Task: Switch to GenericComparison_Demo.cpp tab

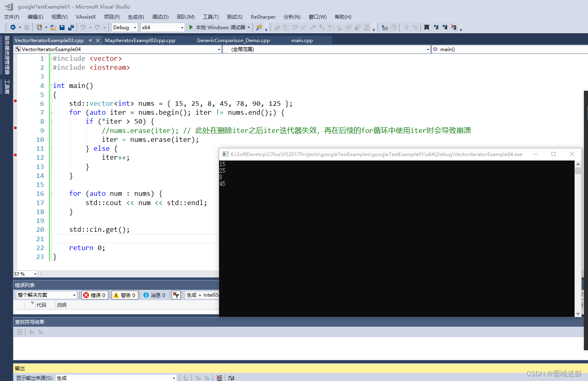Action: click(x=233, y=40)
